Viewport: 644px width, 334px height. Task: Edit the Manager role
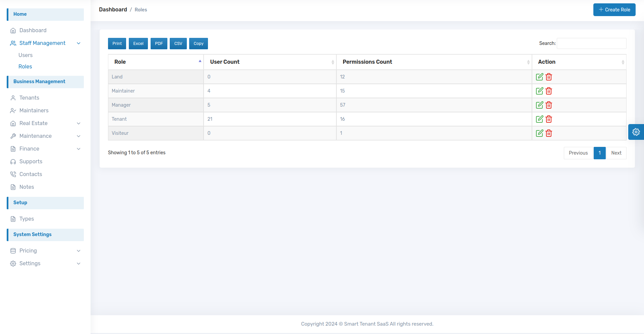539,105
